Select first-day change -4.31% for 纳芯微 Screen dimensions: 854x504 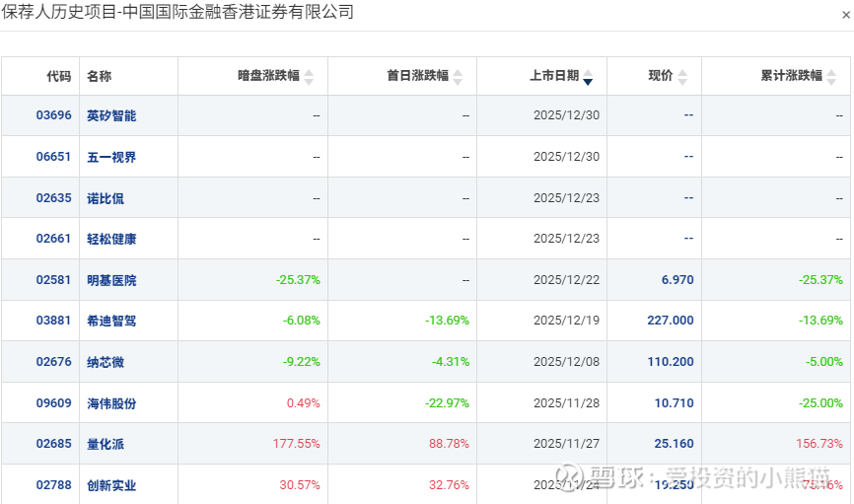(451, 362)
